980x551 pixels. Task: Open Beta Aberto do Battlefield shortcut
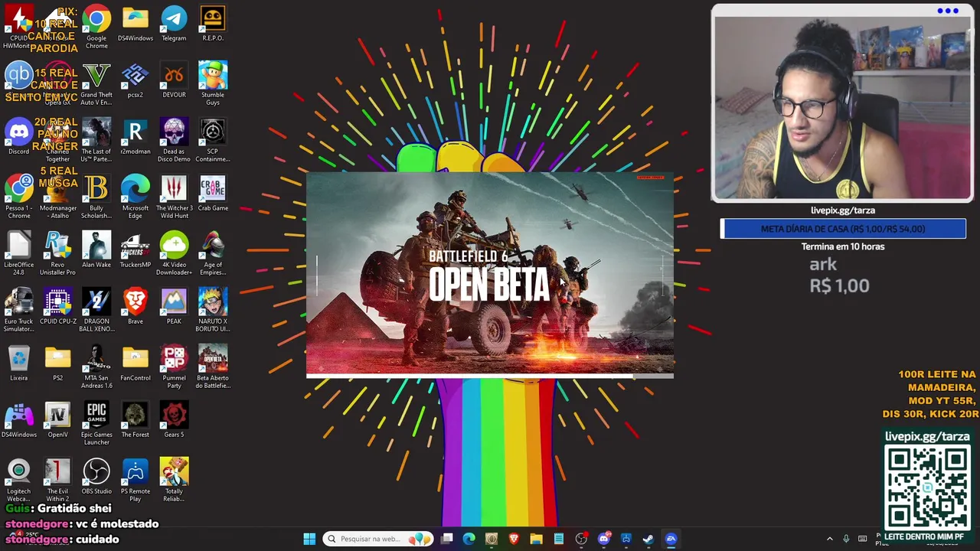(x=213, y=367)
